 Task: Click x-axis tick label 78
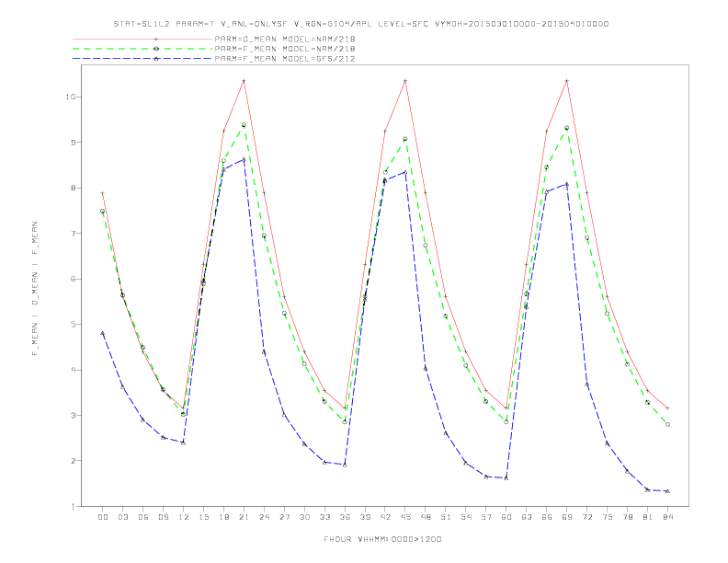pyautogui.click(x=628, y=517)
